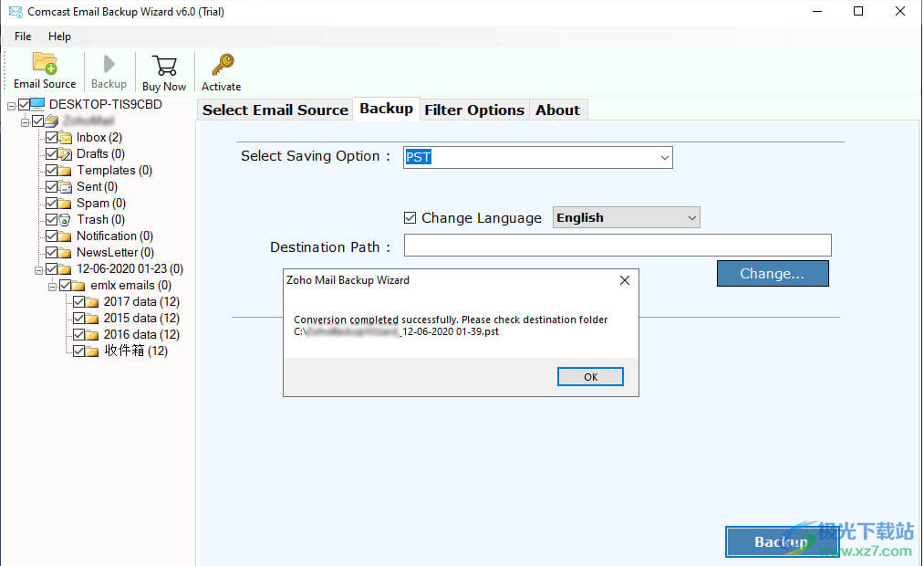Collapse the blurred mail account node
The height and width of the screenshot is (566, 924).
point(25,122)
